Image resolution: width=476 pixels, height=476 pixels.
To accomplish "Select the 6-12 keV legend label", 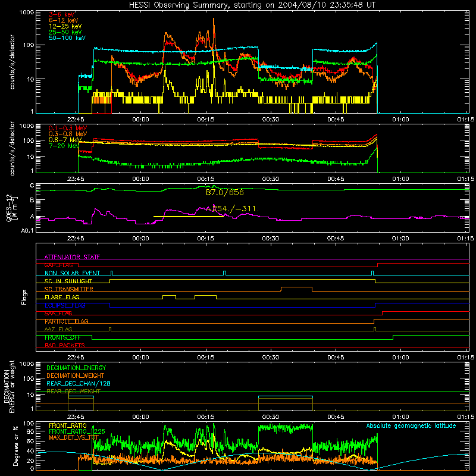I will (64, 20).
